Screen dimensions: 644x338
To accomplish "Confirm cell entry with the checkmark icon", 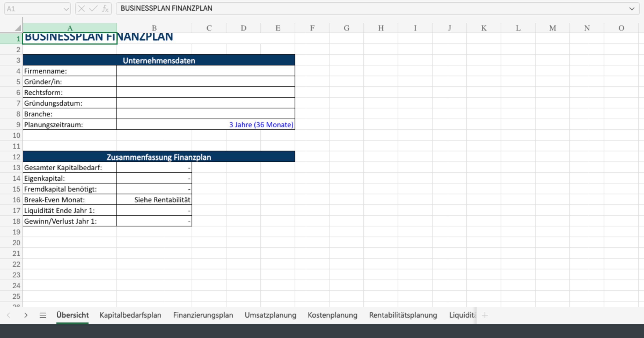I will coord(93,8).
